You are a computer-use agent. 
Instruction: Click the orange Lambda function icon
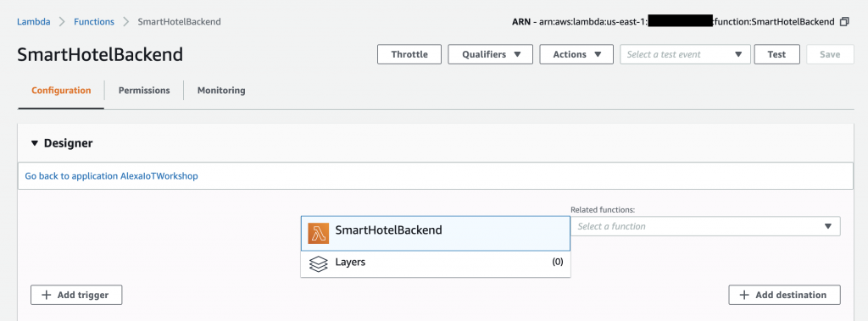point(319,234)
